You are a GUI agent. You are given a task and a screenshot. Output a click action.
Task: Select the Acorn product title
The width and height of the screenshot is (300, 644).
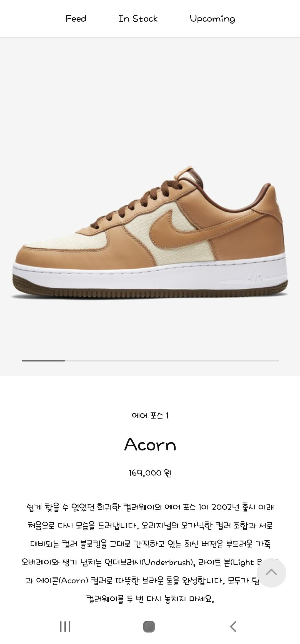tap(150, 444)
